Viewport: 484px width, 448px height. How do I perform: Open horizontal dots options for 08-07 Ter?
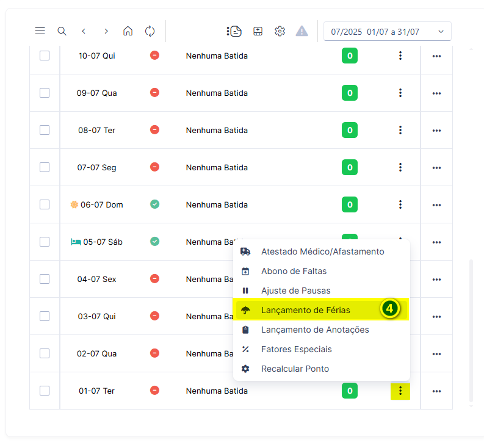click(436, 131)
